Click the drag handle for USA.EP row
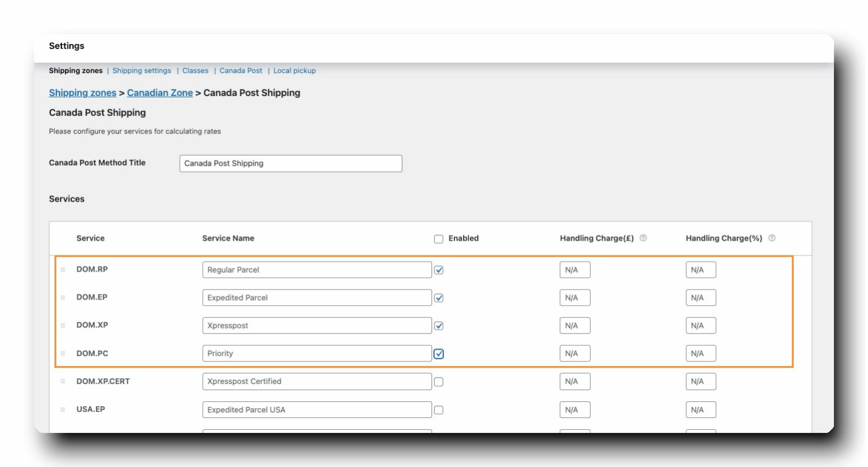Screen dimensions: 868x467 click(x=63, y=410)
